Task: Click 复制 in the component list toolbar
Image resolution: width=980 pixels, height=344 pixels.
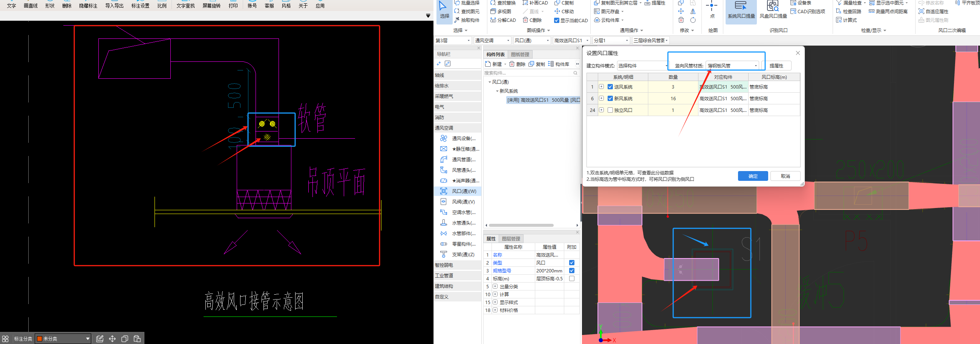Action: click(537, 64)
